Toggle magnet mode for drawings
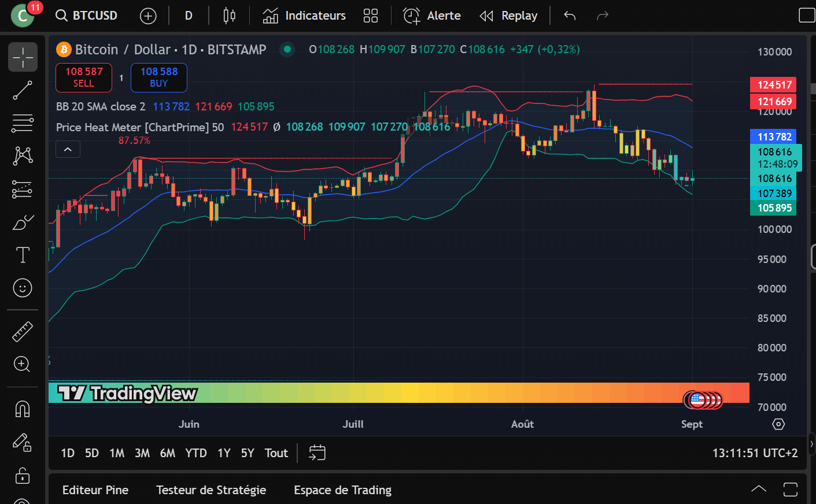Image resolution: width=816 pixels, height=504 pixels. [23, 409]
